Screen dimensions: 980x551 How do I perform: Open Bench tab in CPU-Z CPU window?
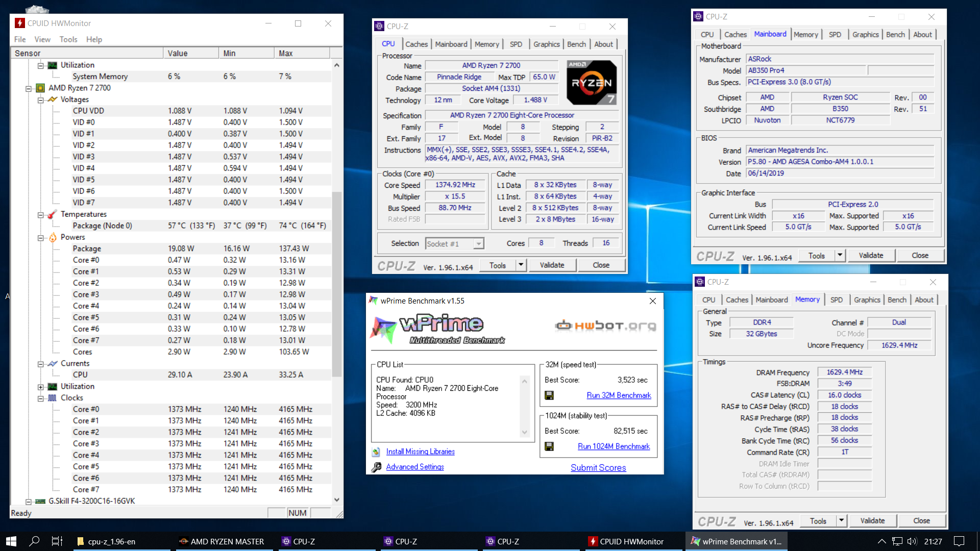[x=576, y=44]
